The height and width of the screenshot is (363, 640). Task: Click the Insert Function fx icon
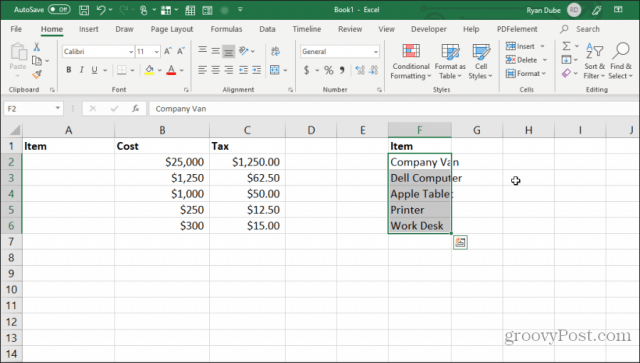(x=136, y=109)
